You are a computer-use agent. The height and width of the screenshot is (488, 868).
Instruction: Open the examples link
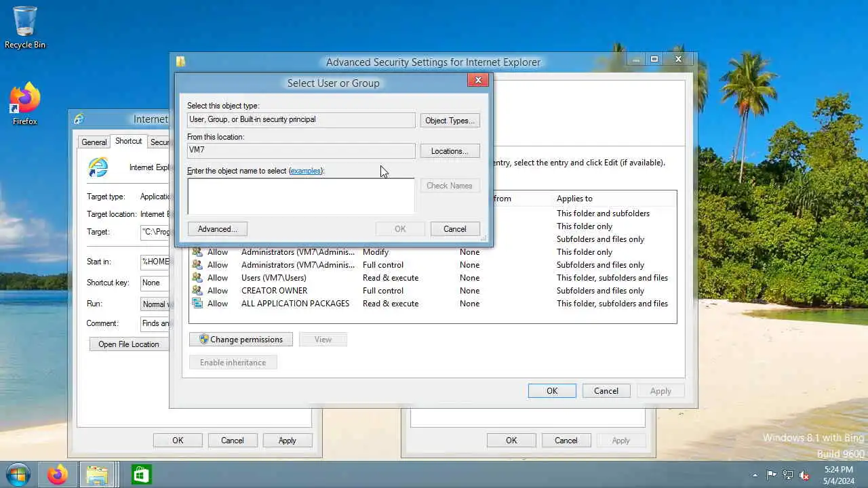click(x=305, y=171)
